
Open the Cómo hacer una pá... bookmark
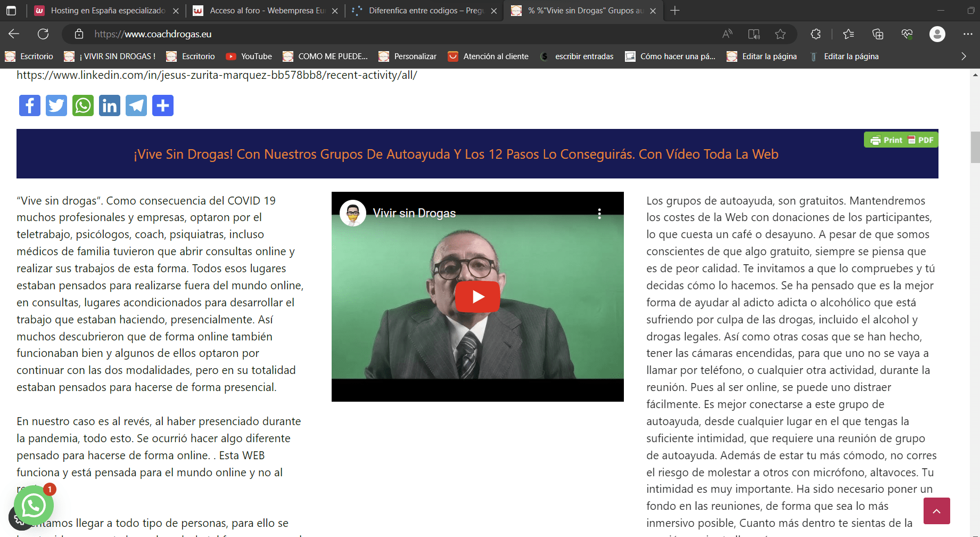click(670, 56)
